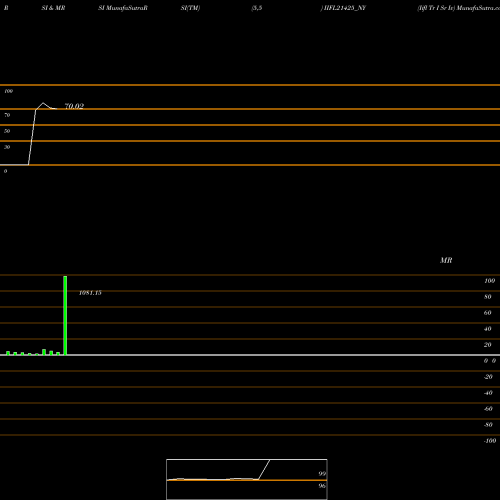500x500 pixels.
Task: Select the MR heading above lower chart
Action: [x=446, y=260]
